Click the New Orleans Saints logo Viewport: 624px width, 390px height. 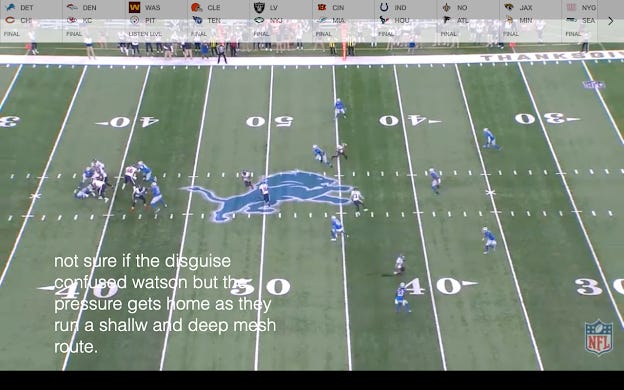pos(447,7)
